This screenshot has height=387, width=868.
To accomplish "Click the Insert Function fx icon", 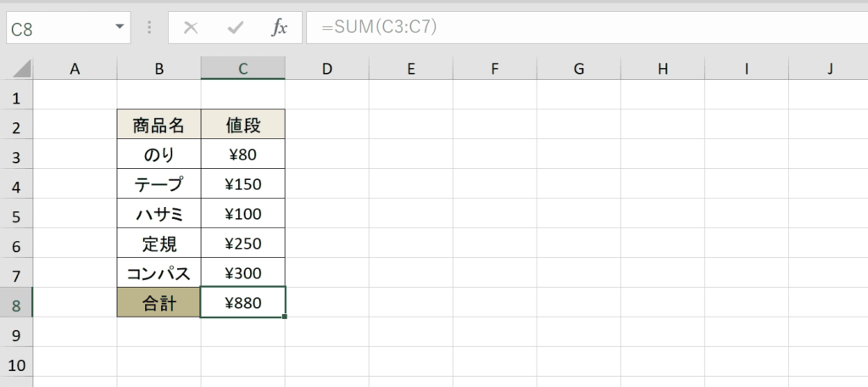I will [x=280, y=28].
